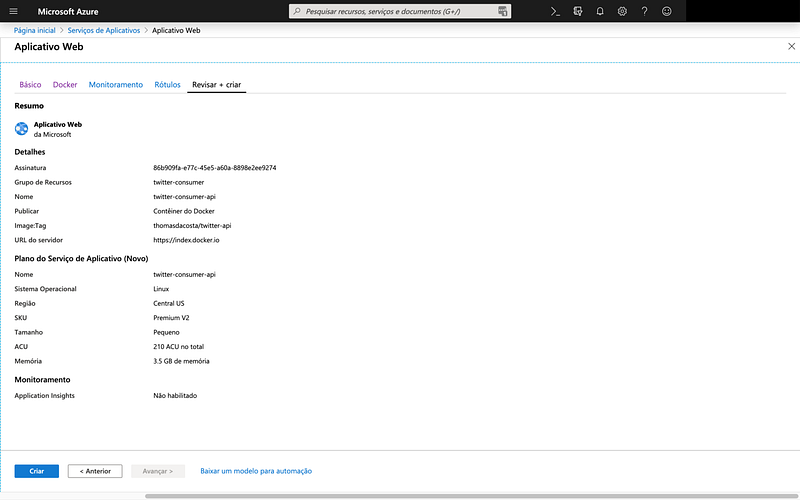Image resolution: width=800 pixels, height=500 pixels.
Task: Click the Sistema Operacional label
Action: pos(45,289)
